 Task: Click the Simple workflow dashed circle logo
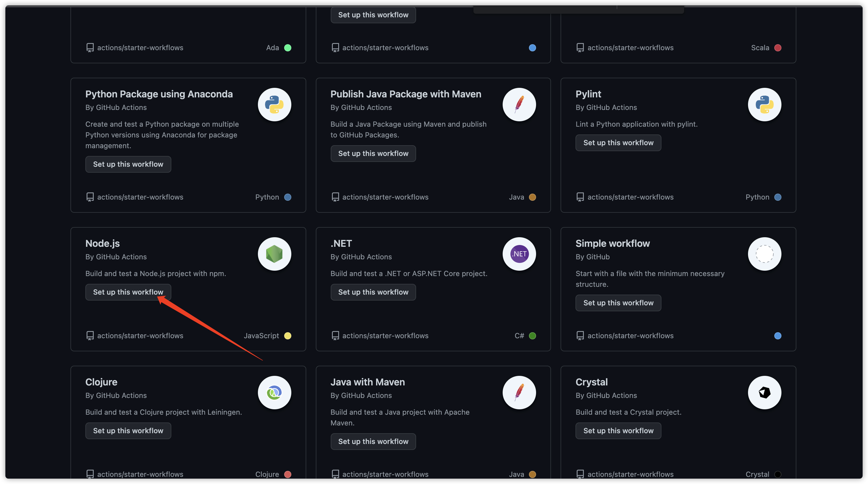764,254
